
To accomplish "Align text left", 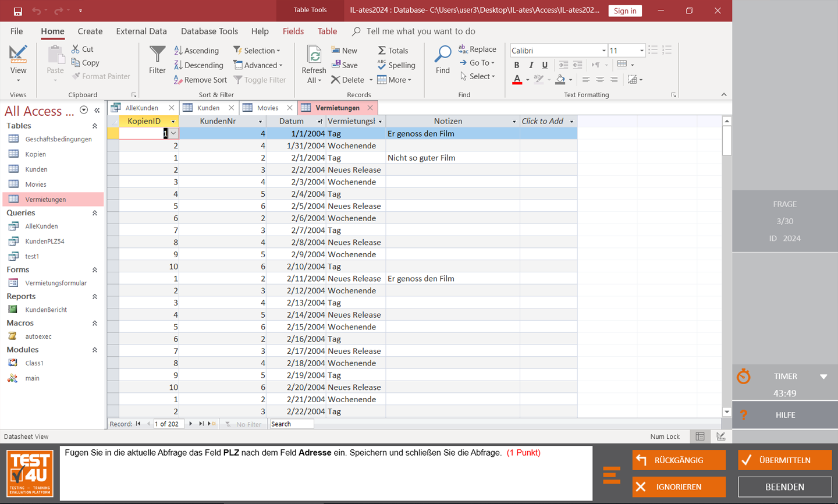I will click(586, 80).
